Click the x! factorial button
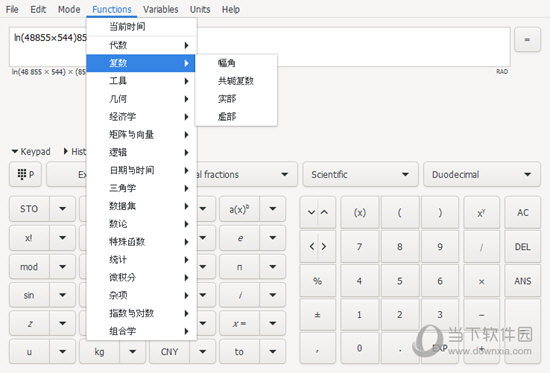 pyautogui.click(x=29, y=238)
